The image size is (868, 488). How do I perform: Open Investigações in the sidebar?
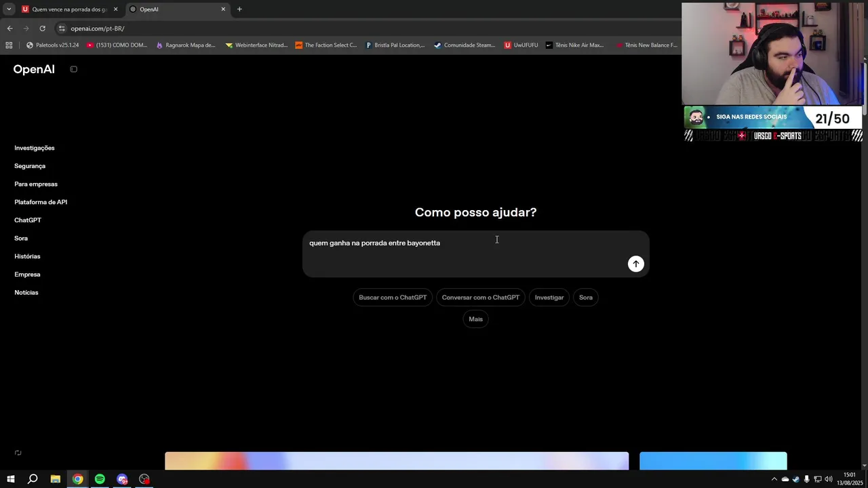point(35,148)
